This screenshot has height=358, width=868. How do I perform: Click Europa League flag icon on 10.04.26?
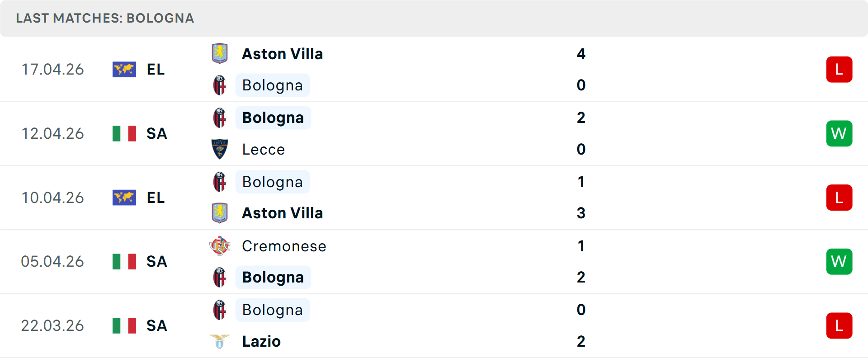coord(124,198)
